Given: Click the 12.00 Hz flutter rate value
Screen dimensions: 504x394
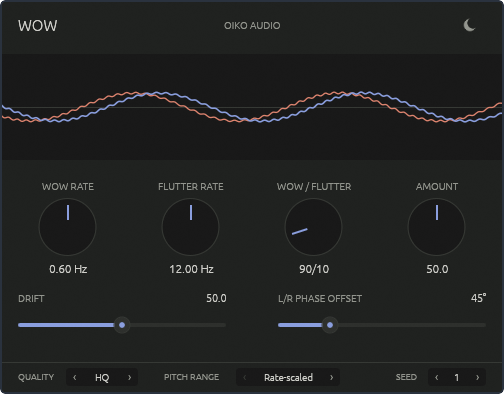Looking at the screenshot, I should [191, 269].
